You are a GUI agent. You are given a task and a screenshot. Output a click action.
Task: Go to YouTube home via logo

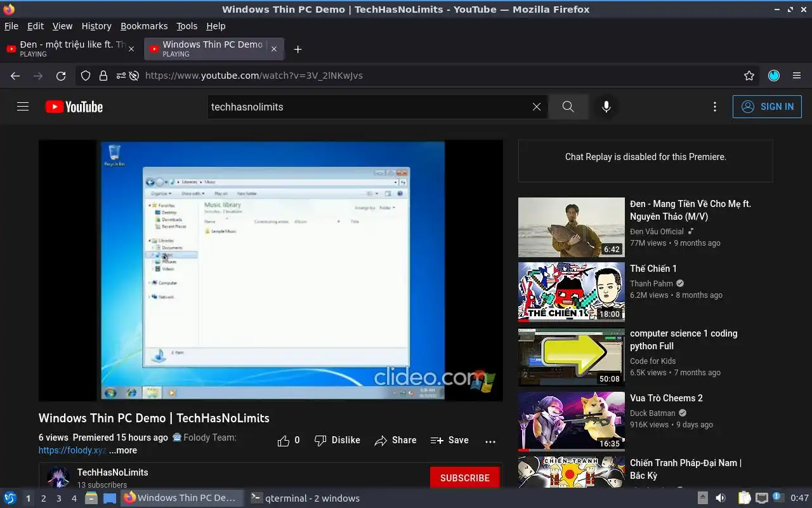[x=74, y=107]
